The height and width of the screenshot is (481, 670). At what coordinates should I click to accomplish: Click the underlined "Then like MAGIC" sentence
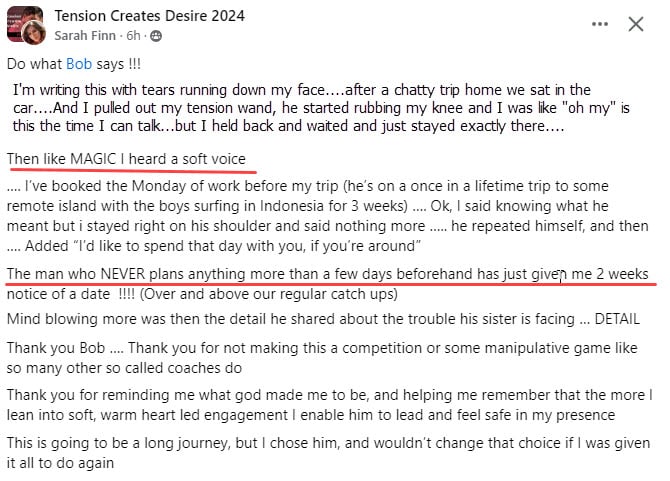click(x=126, y=160)
